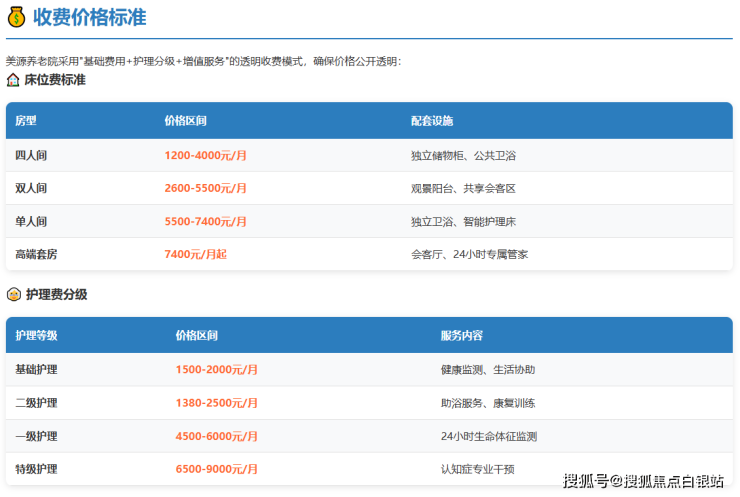Image resolution: width=740 pixels, height=497 pixels.
Task: Select the 四人间 room type row
Action: (x=31, y=156)
